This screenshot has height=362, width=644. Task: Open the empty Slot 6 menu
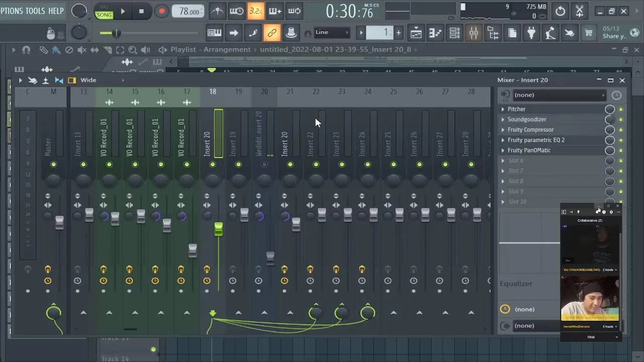tap(503, 160)
